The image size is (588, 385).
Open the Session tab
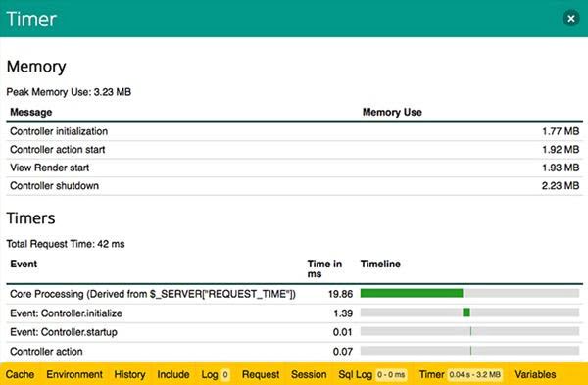(x=309, y=374)
